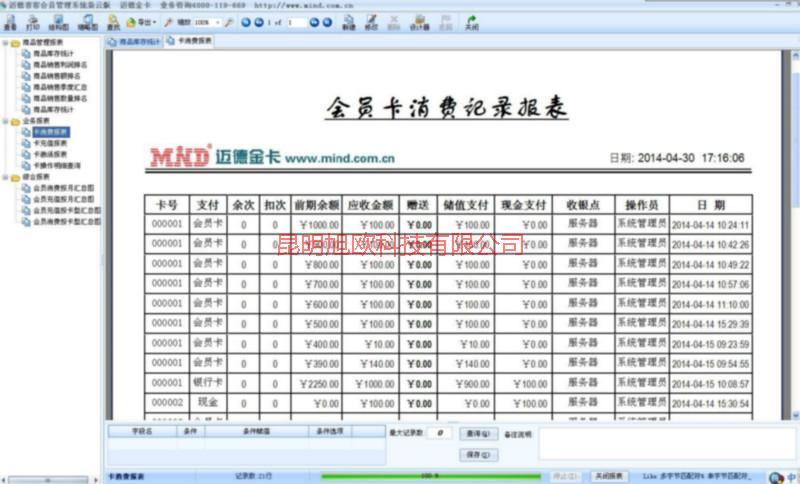Viewport: 800px width, 484px height.
Task: Select 商品销售数量排名 tree item
Action: [x=60, y=98]
